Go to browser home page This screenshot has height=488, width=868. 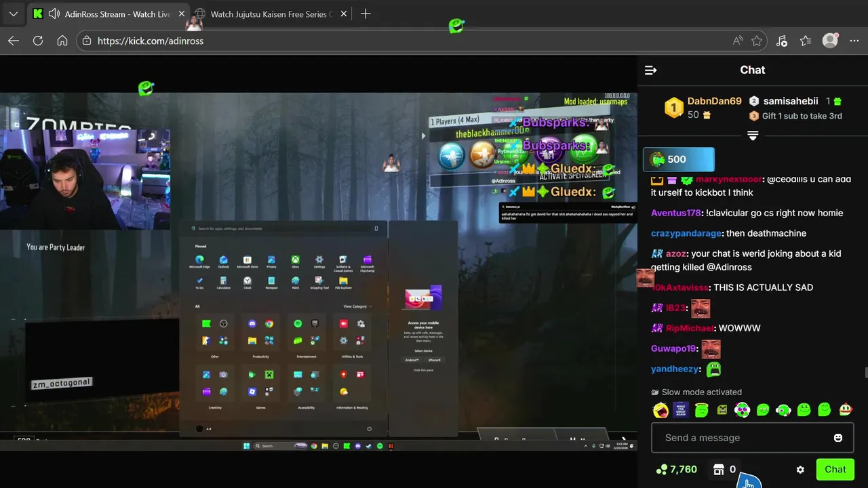(62, 41)
